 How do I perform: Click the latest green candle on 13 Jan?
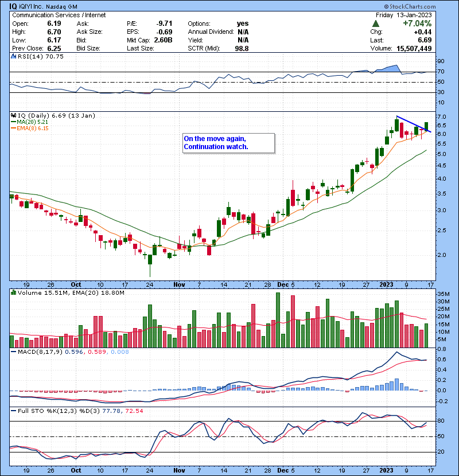(x=426, y=127)
